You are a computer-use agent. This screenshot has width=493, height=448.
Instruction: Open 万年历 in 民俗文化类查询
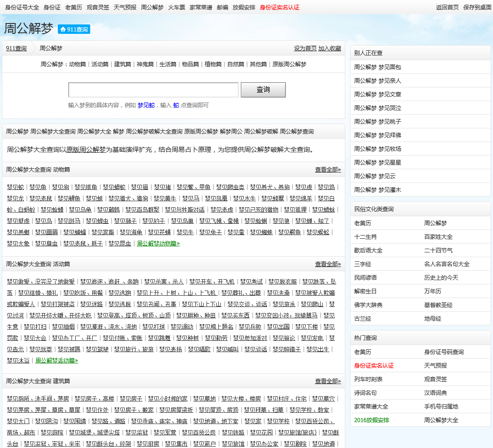(433, 291)
